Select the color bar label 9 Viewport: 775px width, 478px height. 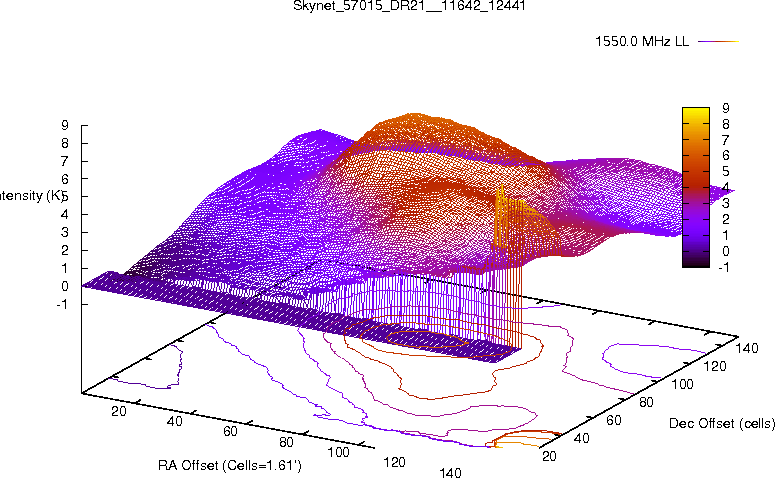(x=726, y=108)
